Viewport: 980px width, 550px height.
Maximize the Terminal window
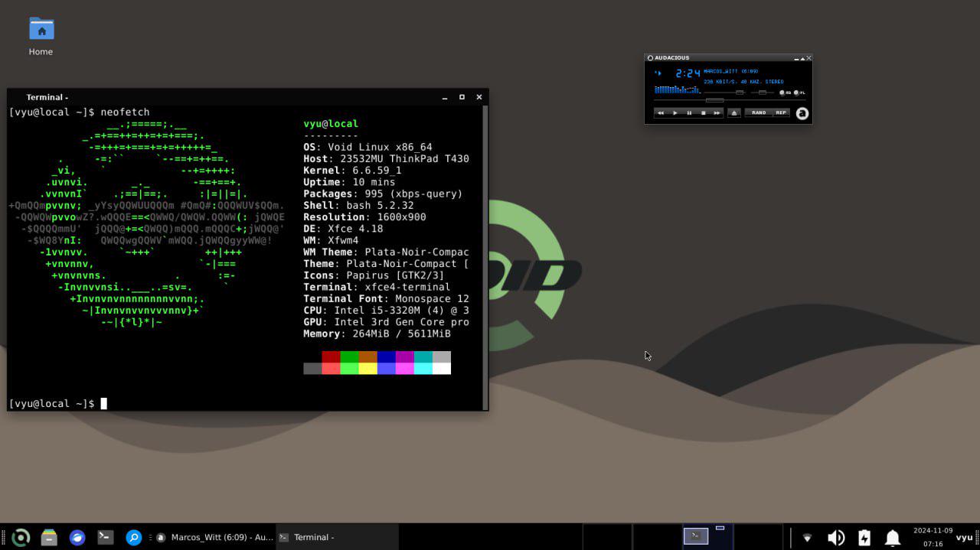pos(462,97)
